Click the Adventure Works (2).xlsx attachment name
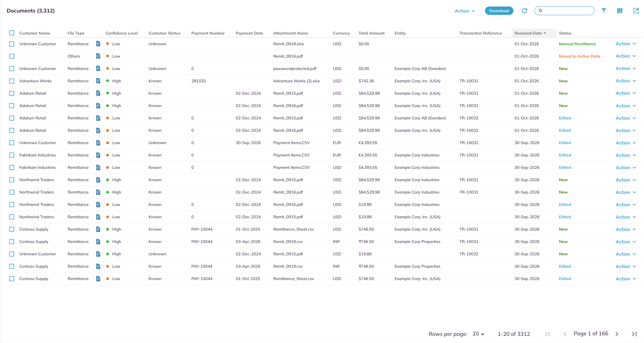Viewport: 644px width, 343px height. click(x=296, y=81)
